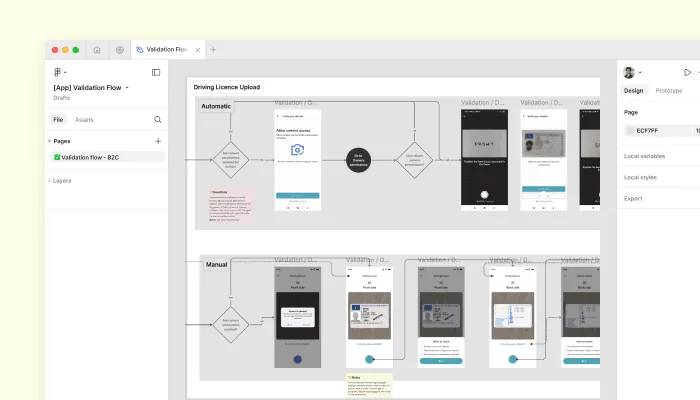Viewport: 700px width, 400px height.
Task: Select the black camera capture screen in Automatic
Action: (484, 160)
